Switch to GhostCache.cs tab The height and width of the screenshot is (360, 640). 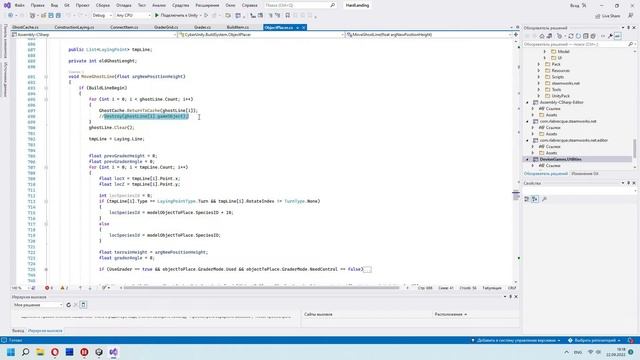coord(25,27)
